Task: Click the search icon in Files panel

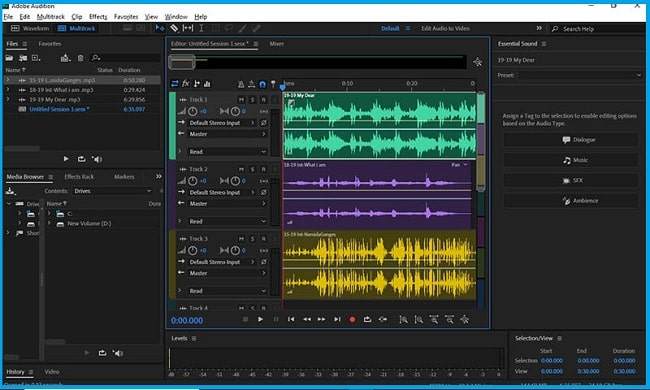Action: pyautogui.click(x=96, y=58)
